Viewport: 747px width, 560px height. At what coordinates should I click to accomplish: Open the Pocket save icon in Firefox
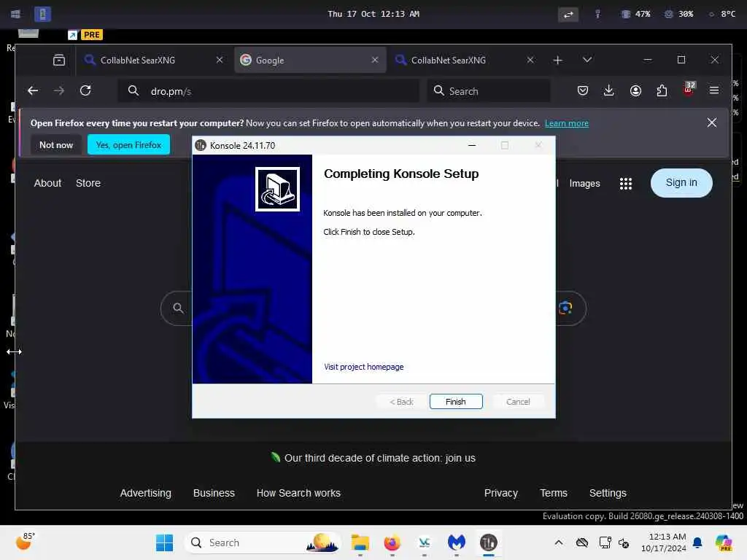[582, 90]
